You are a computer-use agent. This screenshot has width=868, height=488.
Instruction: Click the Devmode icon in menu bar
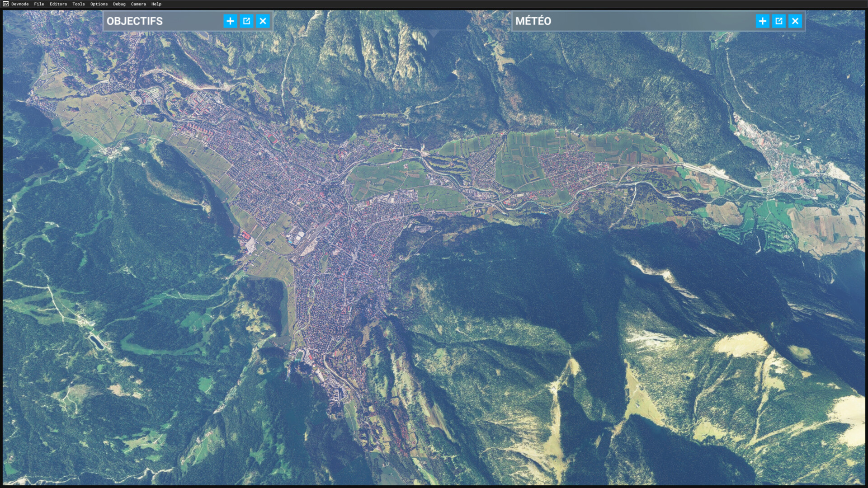click(6, 4)
